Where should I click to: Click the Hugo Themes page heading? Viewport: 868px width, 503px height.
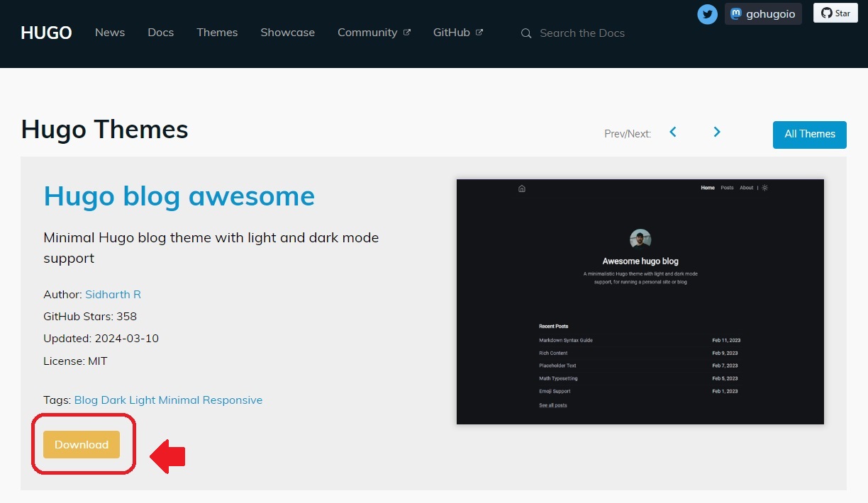tap(105, 130)
